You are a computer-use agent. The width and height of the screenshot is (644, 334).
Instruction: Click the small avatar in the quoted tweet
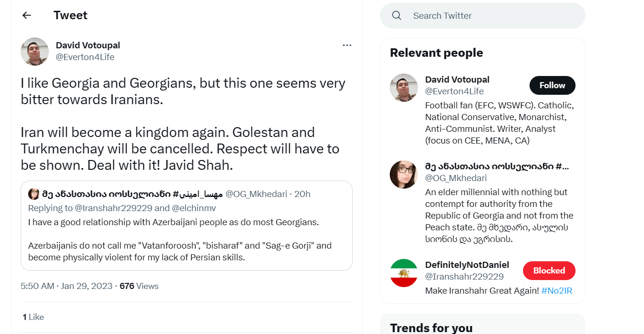point(34,194)
